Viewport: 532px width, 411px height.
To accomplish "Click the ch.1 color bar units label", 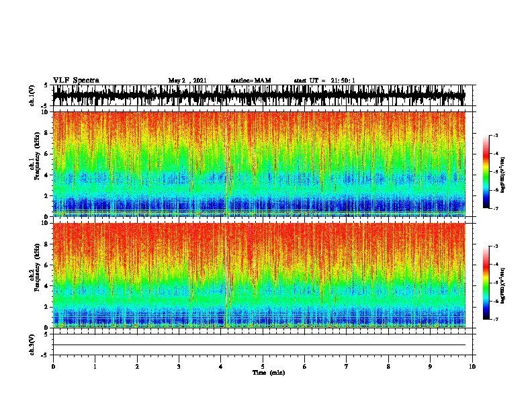I will (x=502, y=175).
